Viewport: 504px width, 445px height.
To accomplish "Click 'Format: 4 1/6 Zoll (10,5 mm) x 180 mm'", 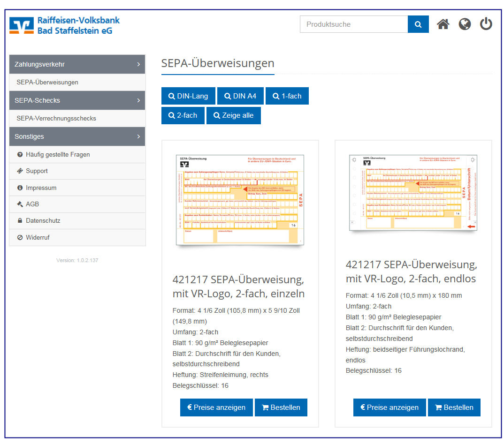I will tap(404, 296).
